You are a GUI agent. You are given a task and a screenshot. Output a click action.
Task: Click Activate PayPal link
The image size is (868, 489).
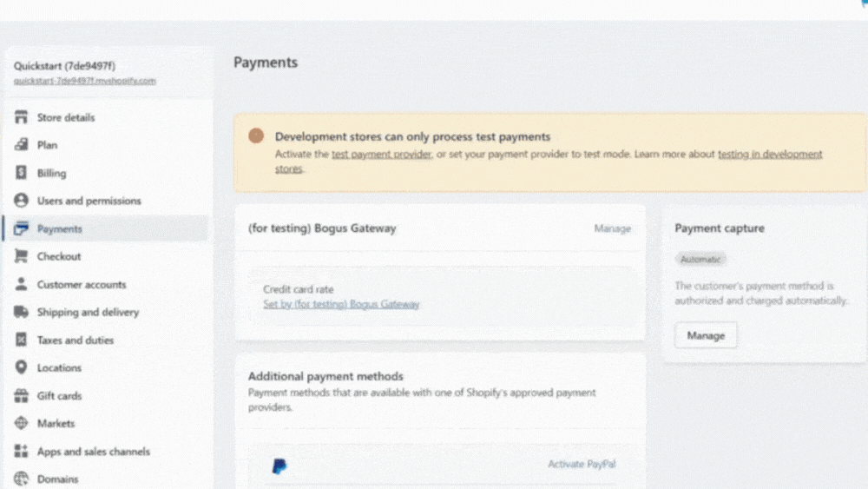582,464
